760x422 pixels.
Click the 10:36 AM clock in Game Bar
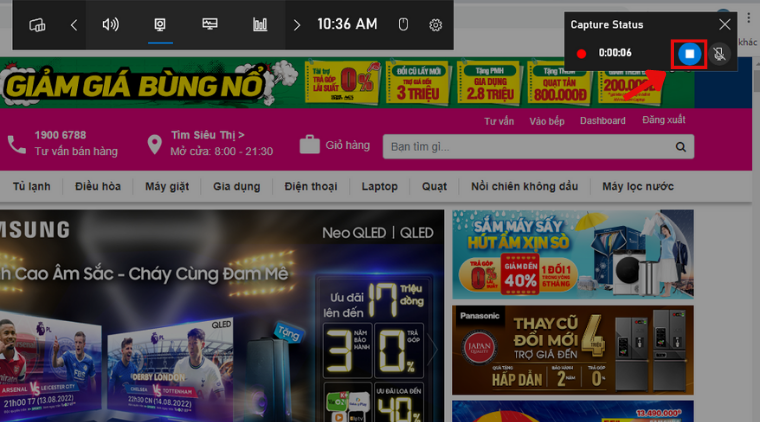pos(347,24)
